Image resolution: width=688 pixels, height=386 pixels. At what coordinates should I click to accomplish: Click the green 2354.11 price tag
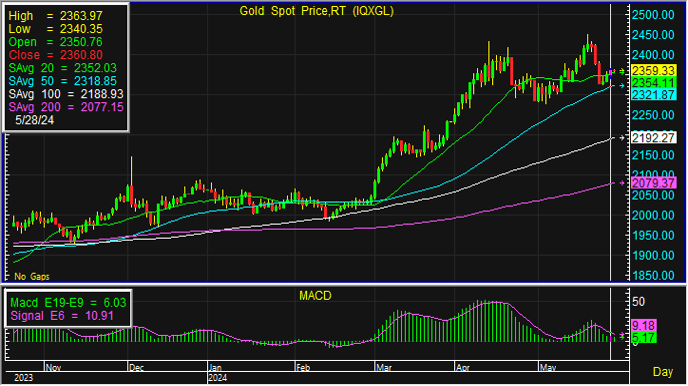pyautogui.click(x=653, y=83)
